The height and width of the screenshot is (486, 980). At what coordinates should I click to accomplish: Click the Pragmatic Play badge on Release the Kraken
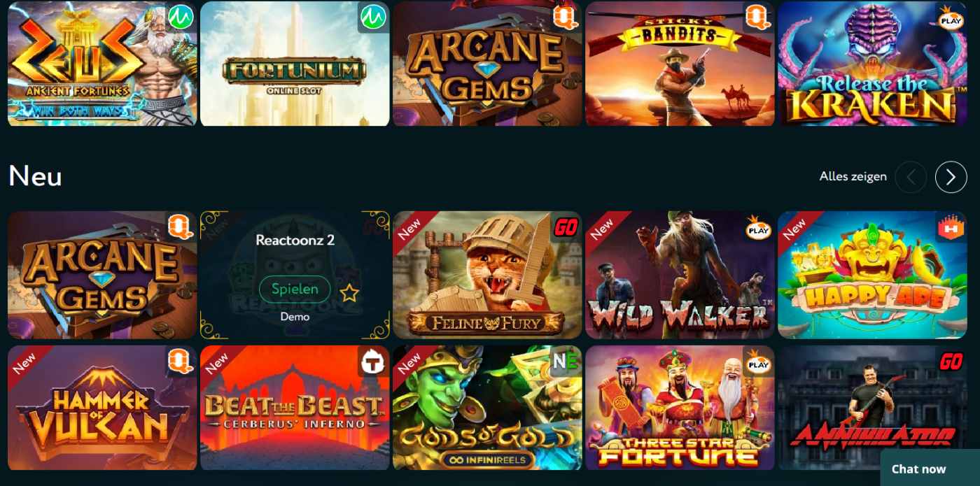[x=951, y=17]
